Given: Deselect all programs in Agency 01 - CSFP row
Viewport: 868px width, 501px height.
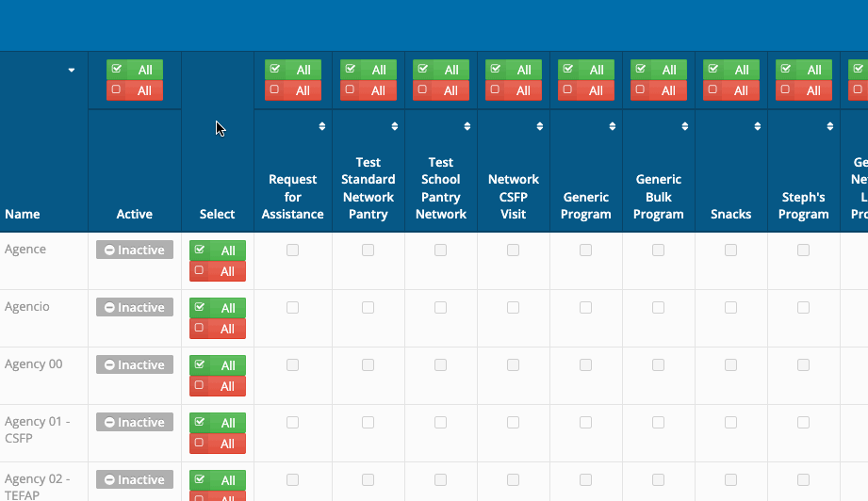Looking at the screenshot, I should point(218,444).
